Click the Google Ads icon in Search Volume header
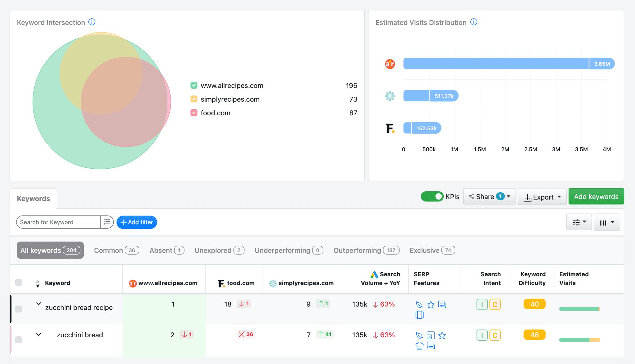635x364 pixels. point(374,274)
